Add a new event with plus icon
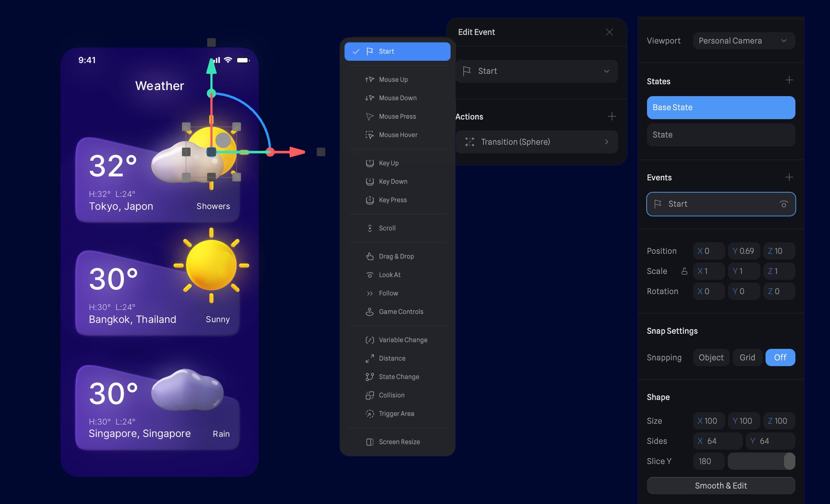The width and height of the screenshot is (830, 504). coord(789,177)
